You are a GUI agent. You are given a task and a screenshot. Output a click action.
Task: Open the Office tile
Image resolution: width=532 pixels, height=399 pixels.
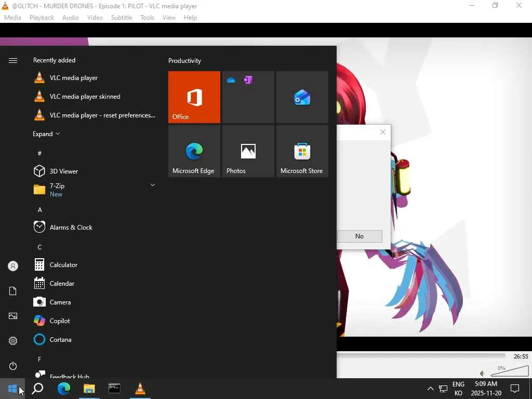pos(194,97)
